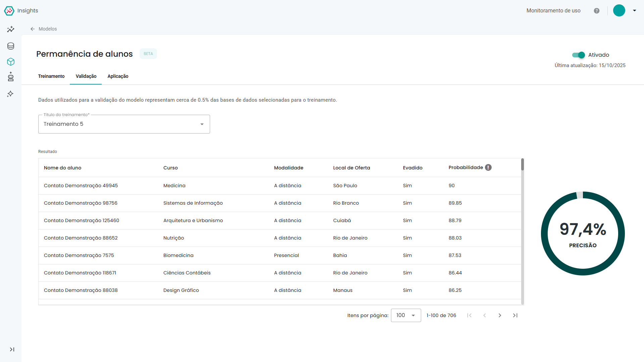Click the Insights logo icon

pos(9,11)
